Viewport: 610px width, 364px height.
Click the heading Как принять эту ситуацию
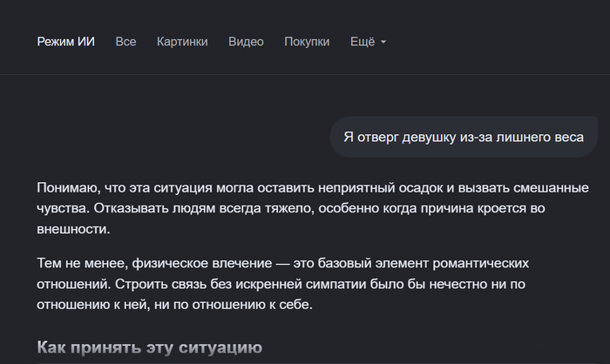149,347
